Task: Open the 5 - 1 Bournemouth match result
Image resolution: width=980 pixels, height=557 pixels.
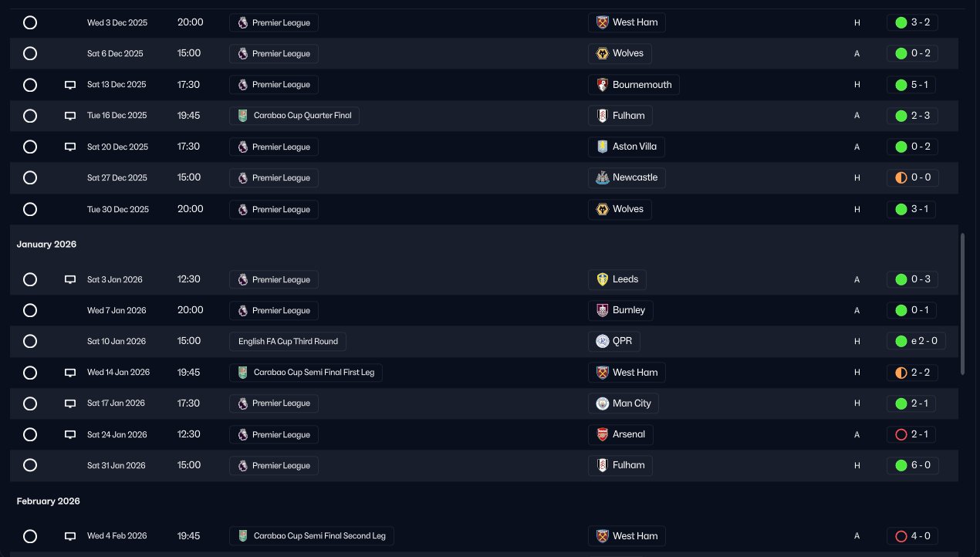Action: (911, 85)
